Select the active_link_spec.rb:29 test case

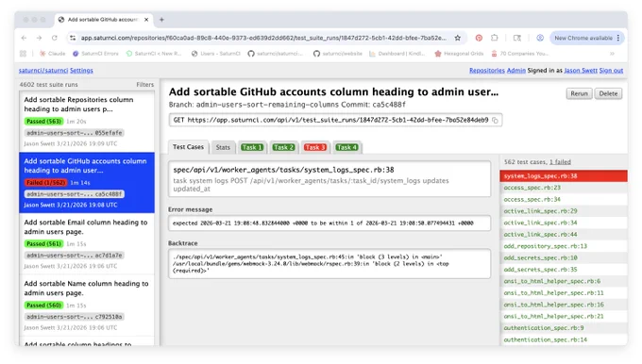pos(564,211)
